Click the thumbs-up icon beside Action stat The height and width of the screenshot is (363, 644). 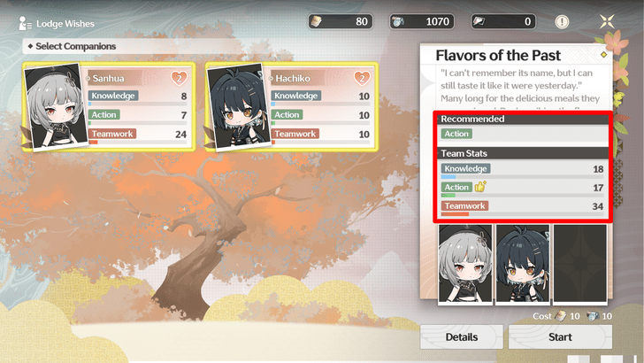[x=480, y=187]
